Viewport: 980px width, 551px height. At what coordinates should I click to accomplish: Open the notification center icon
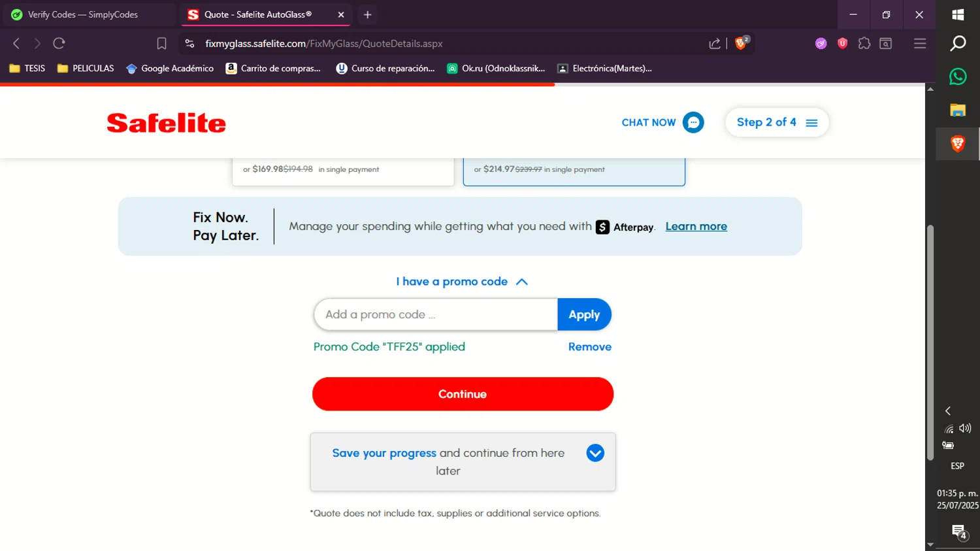pos(958,532)
